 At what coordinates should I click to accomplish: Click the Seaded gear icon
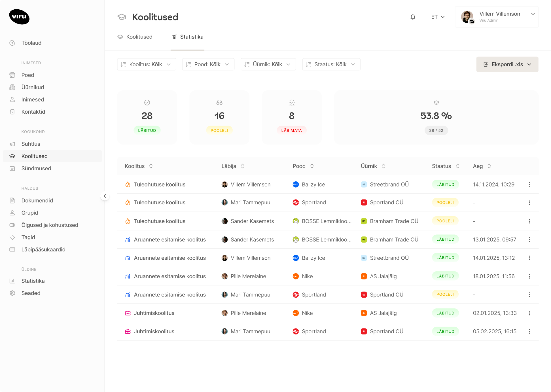[12, 293]
